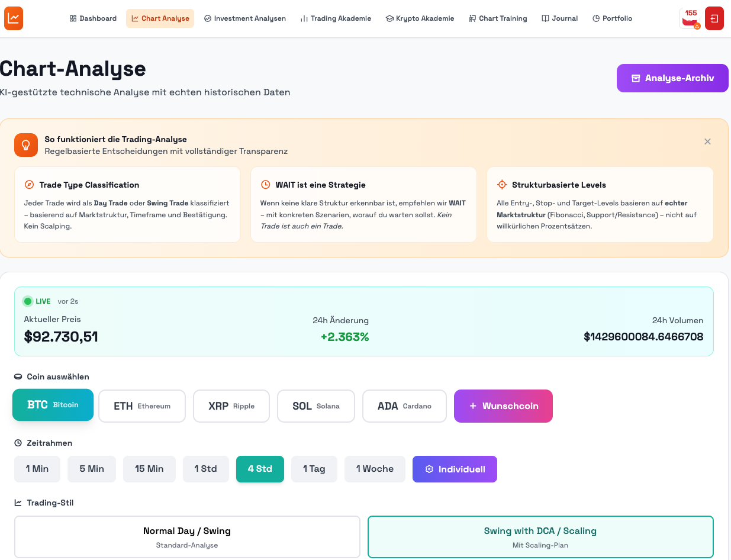Switch timeframe to 15 Min
The height and width of the screenshot is (560, 731).
coord(149,469)
